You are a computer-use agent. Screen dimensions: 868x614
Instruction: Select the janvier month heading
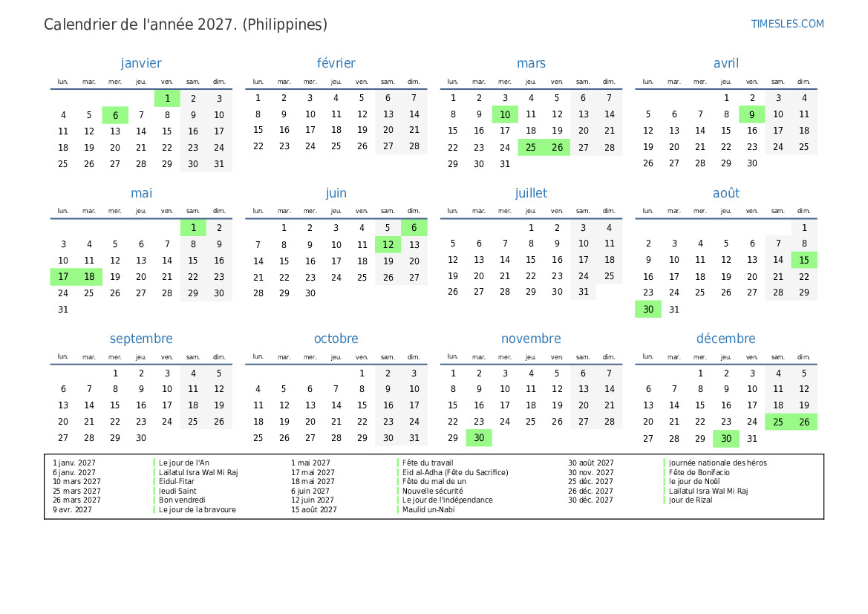point(141,63)
